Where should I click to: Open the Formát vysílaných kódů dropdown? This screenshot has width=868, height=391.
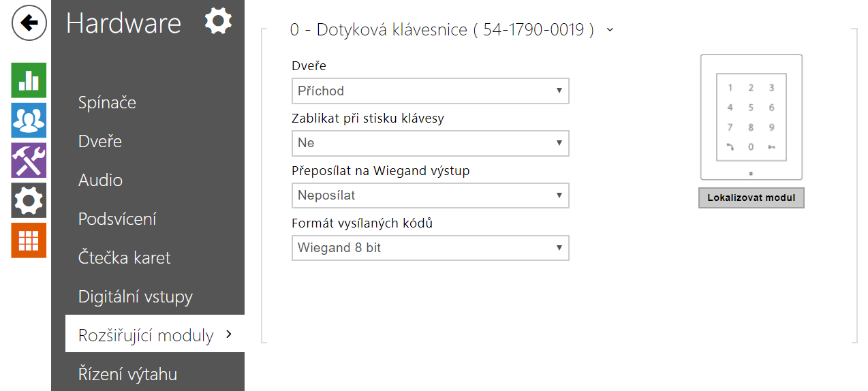pyautogui.click(x=430, y=248)
